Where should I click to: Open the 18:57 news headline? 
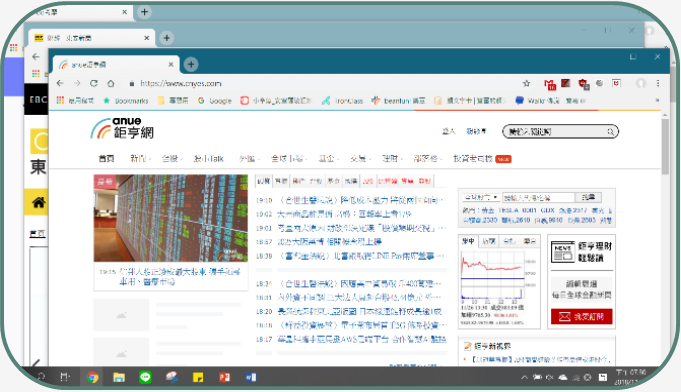[x=329, y=242]
